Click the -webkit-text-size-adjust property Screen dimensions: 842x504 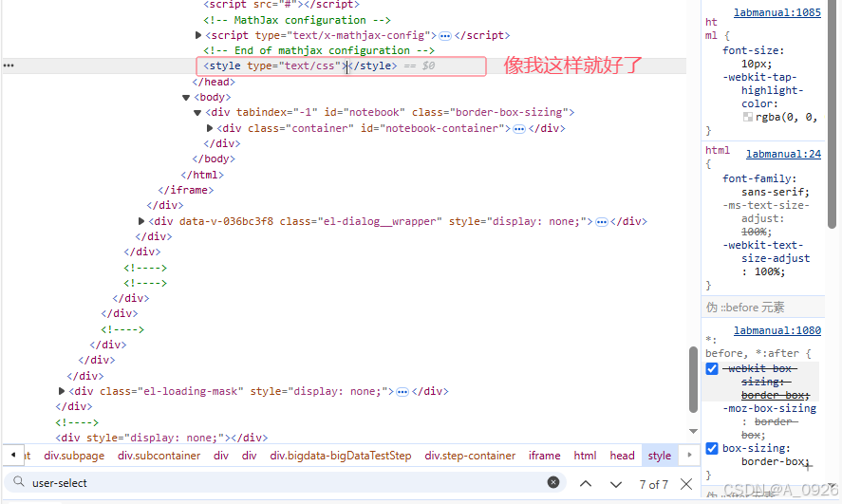[766, 252]
